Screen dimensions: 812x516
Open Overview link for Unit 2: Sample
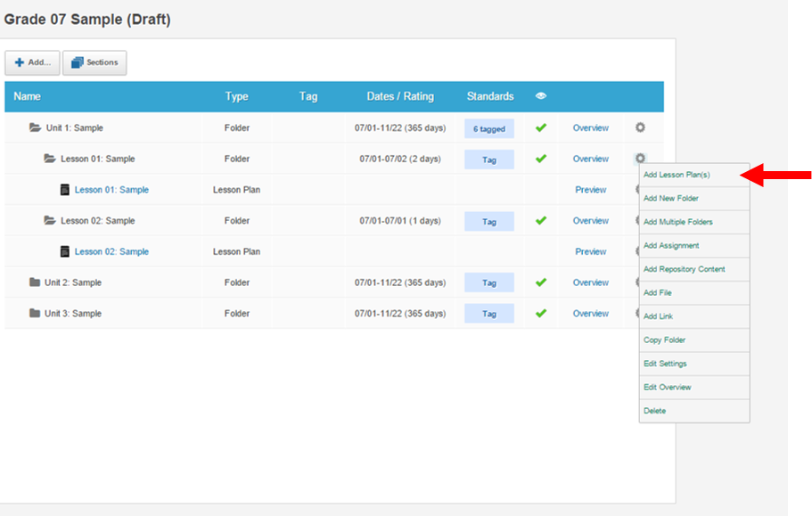pos(590,283)
